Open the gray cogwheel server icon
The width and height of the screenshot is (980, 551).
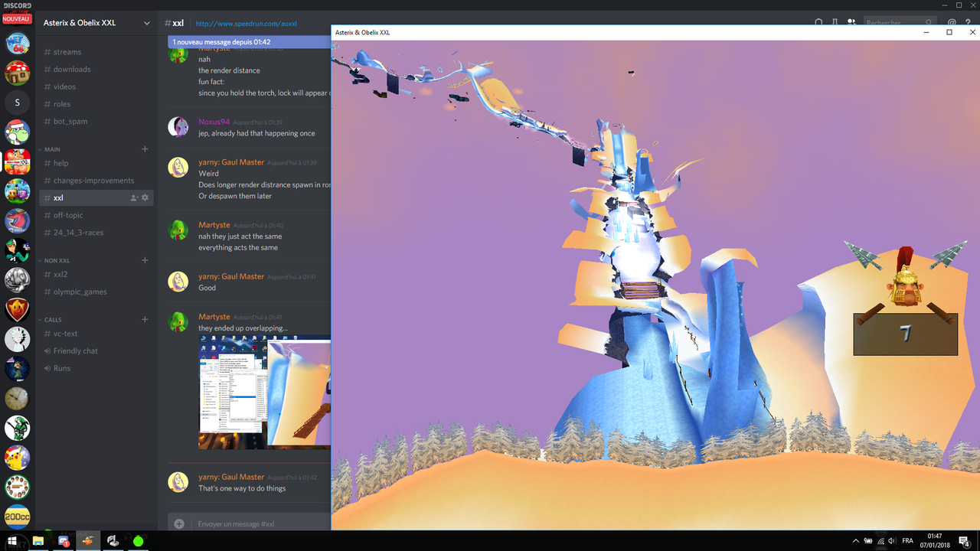coord(18,280)
